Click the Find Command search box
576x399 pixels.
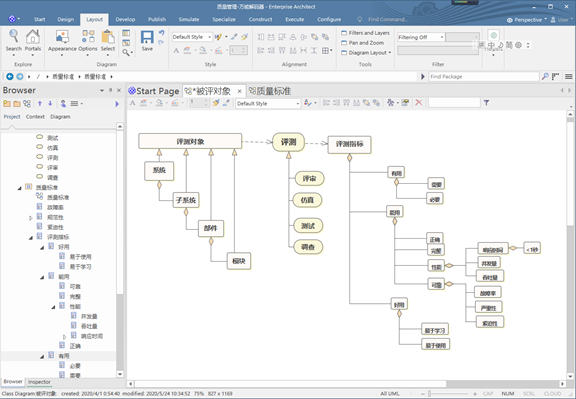coord(388,19)
